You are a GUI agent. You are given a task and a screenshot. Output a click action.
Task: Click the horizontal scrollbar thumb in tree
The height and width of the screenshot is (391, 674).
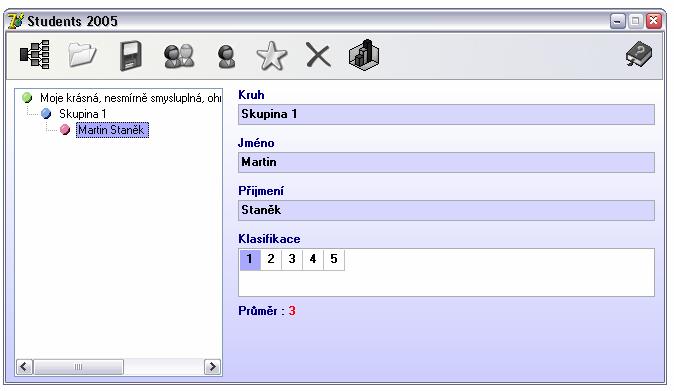click(x=78, y=367)
